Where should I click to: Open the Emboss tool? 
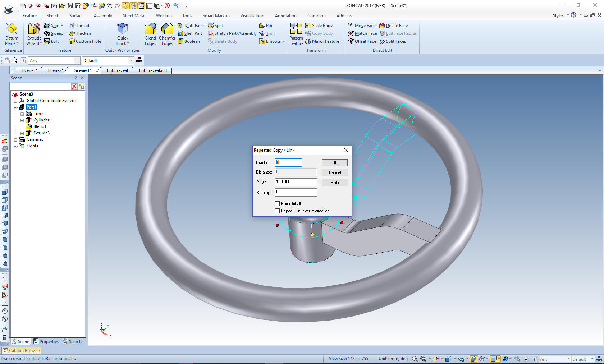point(272,41)
